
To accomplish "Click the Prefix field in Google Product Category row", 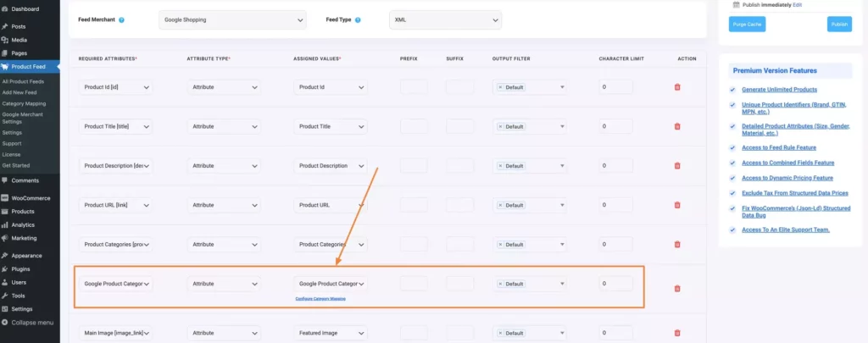I will pos(414,284).
